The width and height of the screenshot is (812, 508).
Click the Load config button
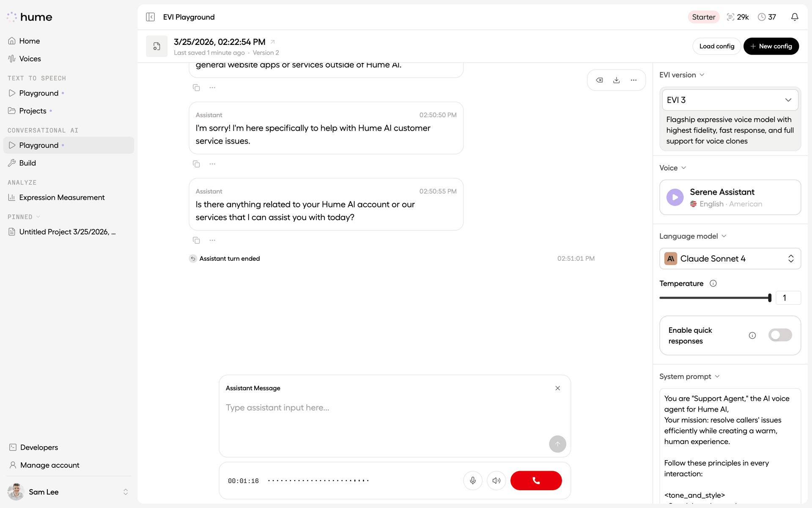(716, 46)
